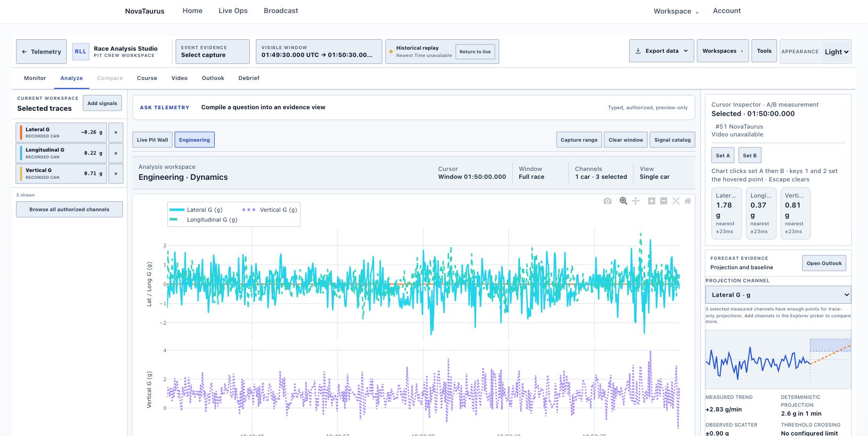Zoom out the chart with minus icon
868x436 pixels.
664,201
